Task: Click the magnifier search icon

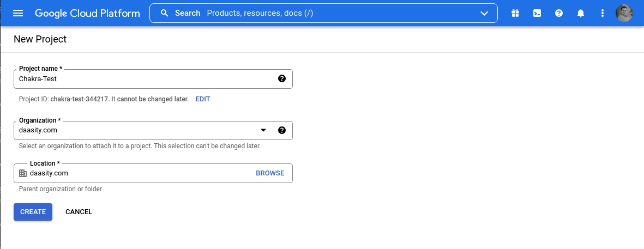Action: click(x=164, y=13)
